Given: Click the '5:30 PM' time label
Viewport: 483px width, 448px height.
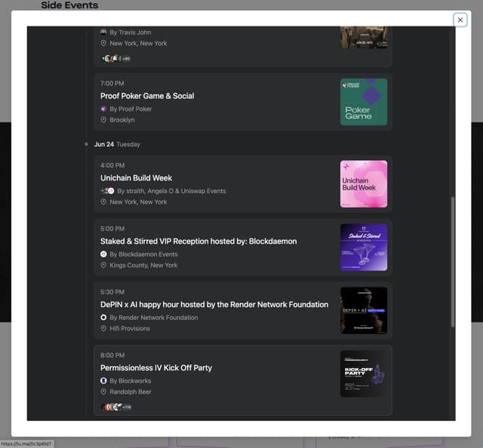Looking at the screenshot, I should 112,292.
